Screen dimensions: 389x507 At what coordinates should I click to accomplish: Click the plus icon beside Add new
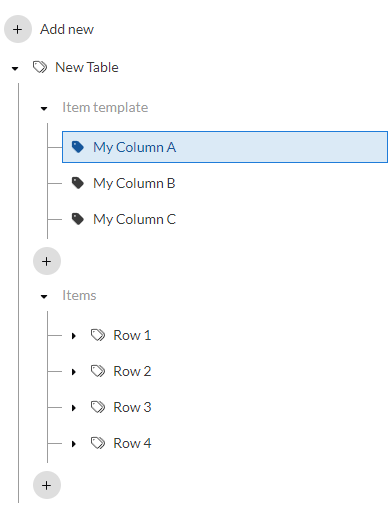[18, 29]
